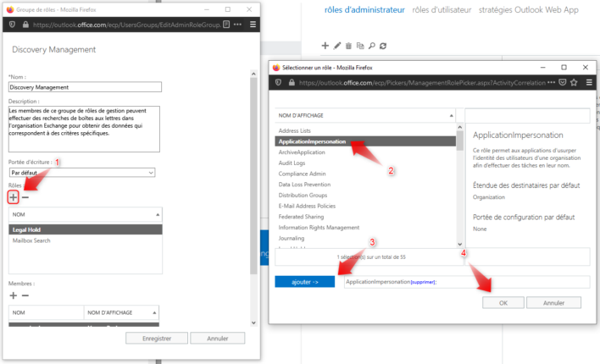600x364 pixels.
Task: Toggle reader view in Groupe de rôles window
Action: [x=226, y=25]
